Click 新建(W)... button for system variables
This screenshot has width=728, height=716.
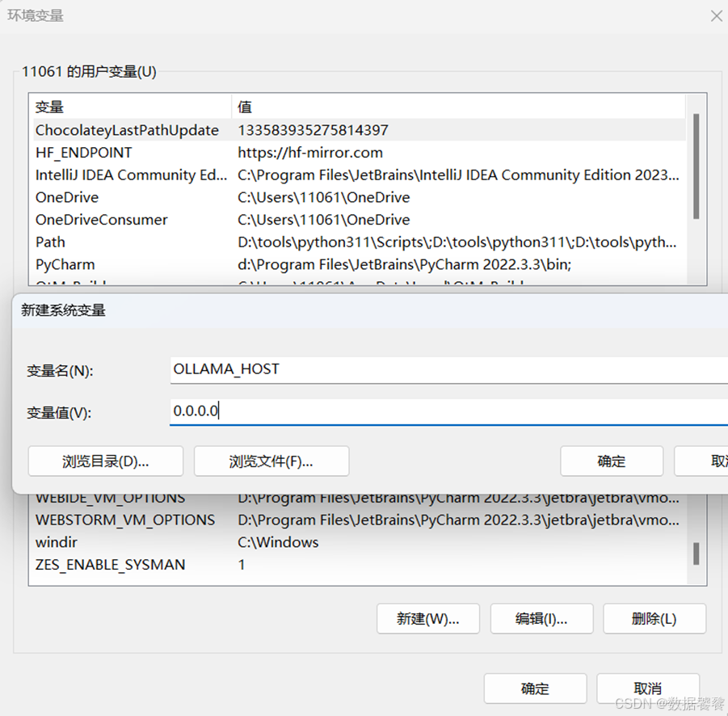428,618
